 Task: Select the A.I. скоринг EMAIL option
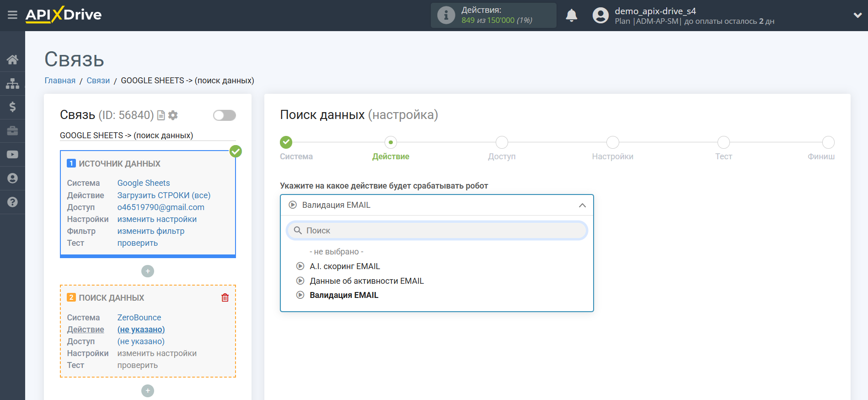344,266
